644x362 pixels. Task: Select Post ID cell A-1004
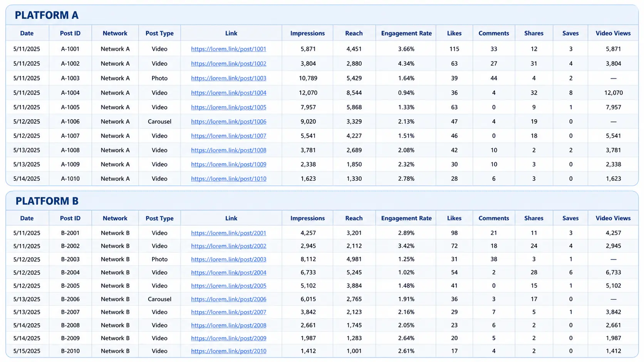tap(70, 93)
